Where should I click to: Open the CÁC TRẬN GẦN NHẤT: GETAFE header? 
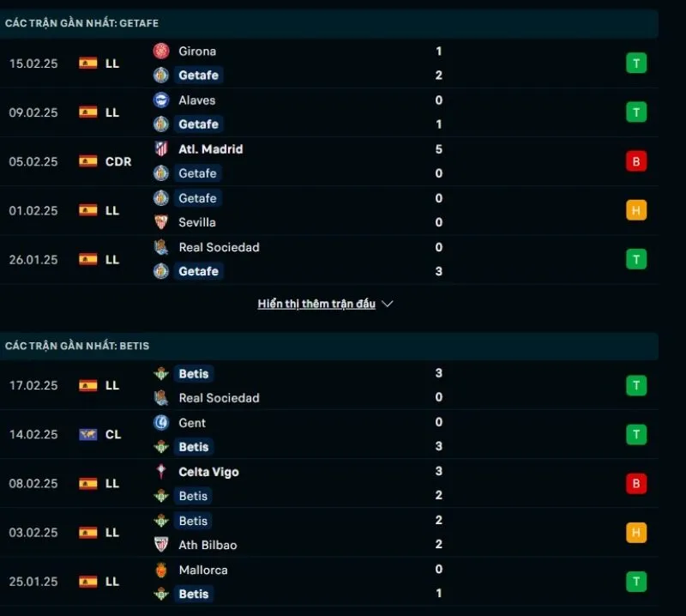point(81,23)
